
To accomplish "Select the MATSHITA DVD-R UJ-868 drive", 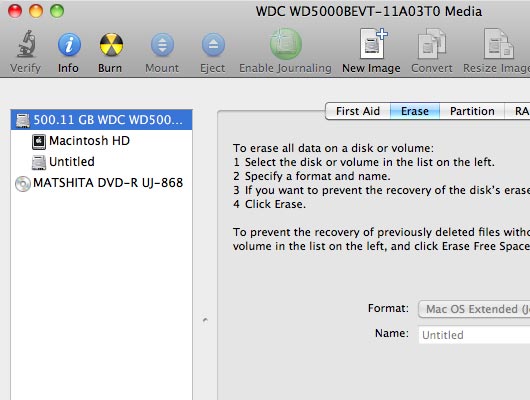I will tap(101, 183).
